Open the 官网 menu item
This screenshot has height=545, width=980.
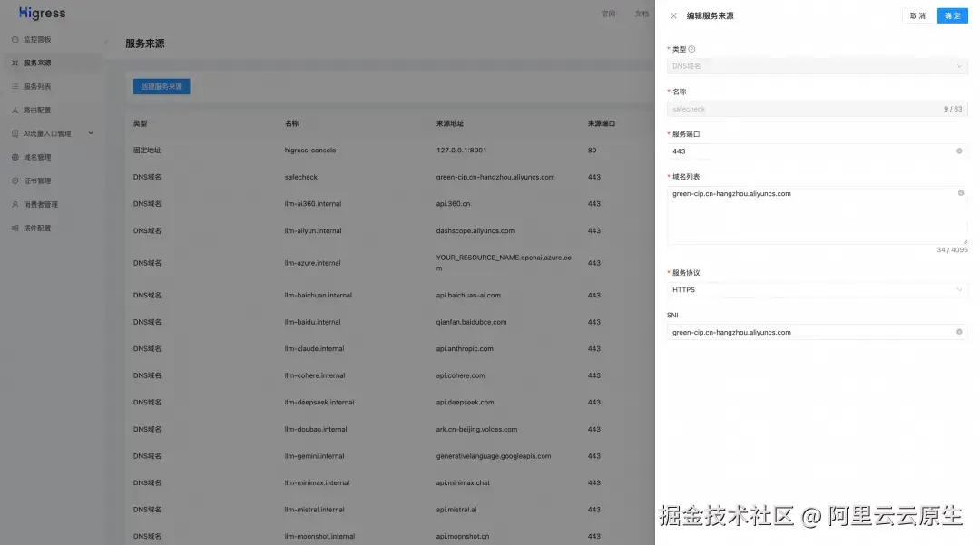coord(608,14)
